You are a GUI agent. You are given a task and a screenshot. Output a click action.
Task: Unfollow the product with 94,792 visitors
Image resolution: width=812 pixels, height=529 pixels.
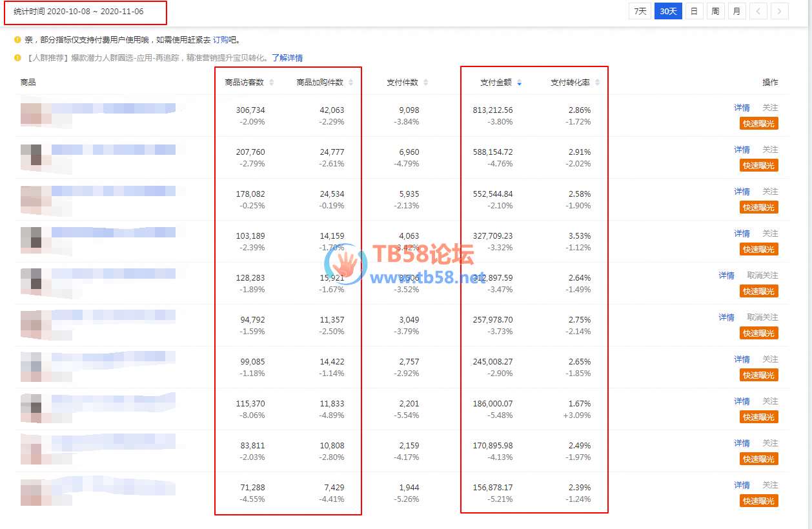[x=762, y=317]
